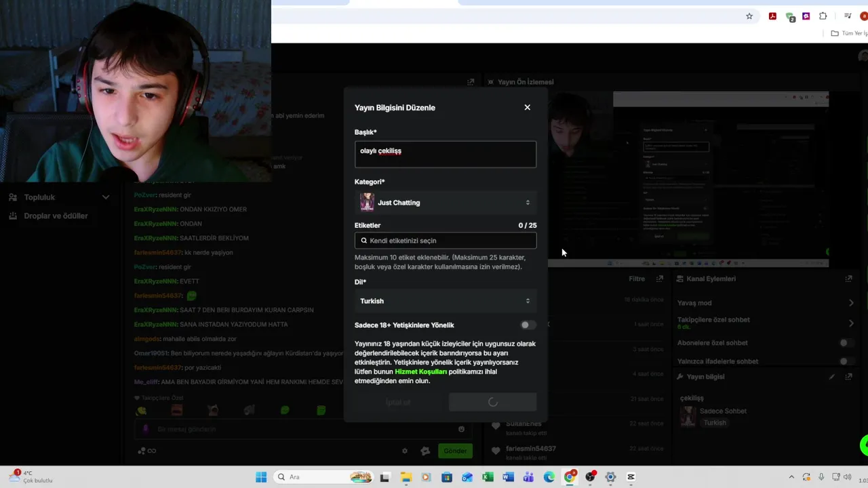
Task: Click the chat message input field
Action: coord(302,429)
